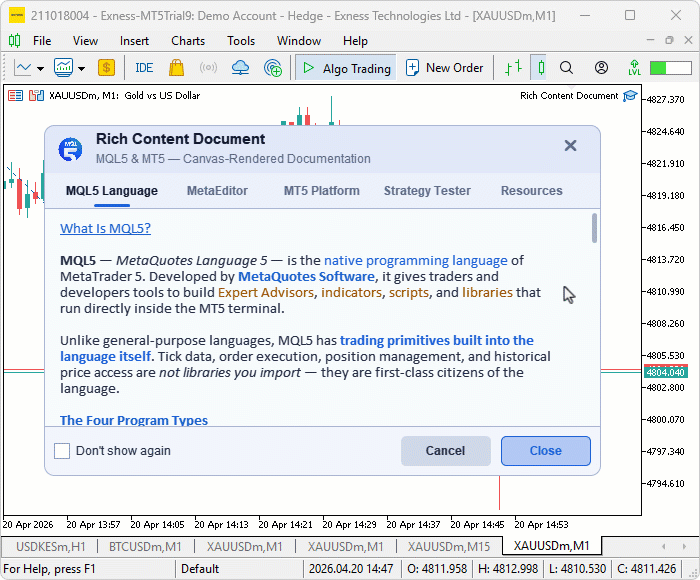Click the MetaTrader app icon in menu bar
Image resolution: width=700 pixels, height=580 pixels.
[14, 41]
